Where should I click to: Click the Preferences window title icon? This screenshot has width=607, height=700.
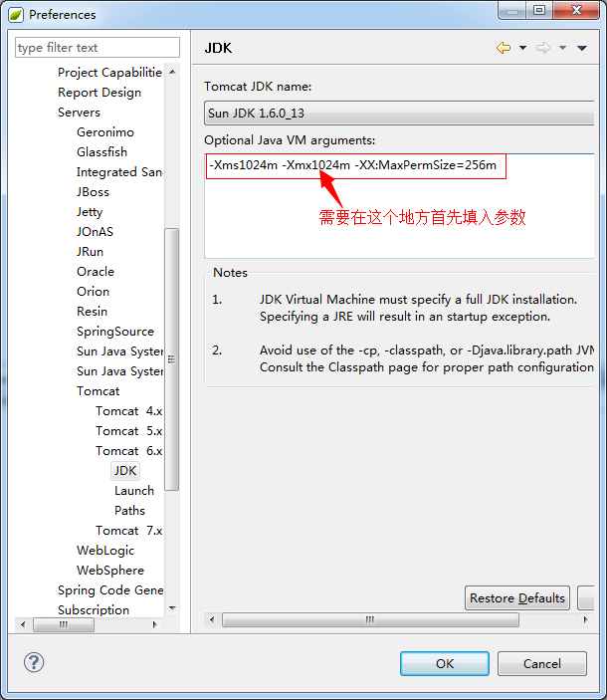coord(16,15)
